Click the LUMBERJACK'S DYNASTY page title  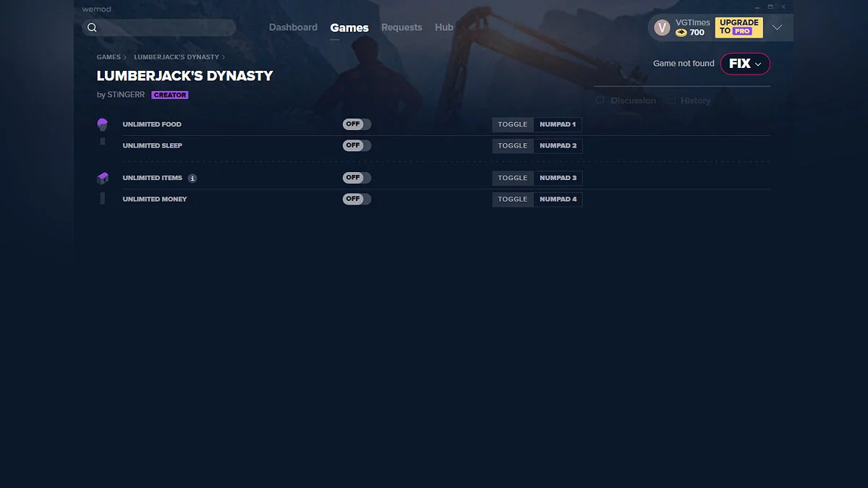pyautogui.click(x=185, y=76)
